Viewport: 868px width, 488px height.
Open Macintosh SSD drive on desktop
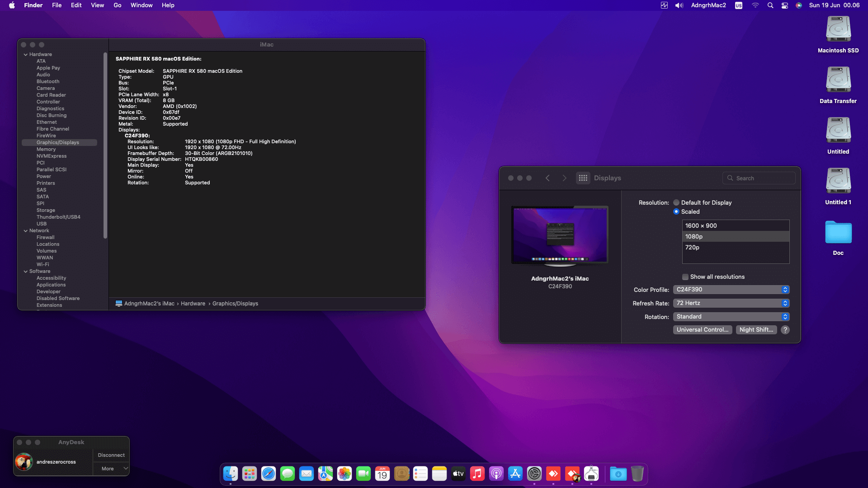(x=838, y=29)
